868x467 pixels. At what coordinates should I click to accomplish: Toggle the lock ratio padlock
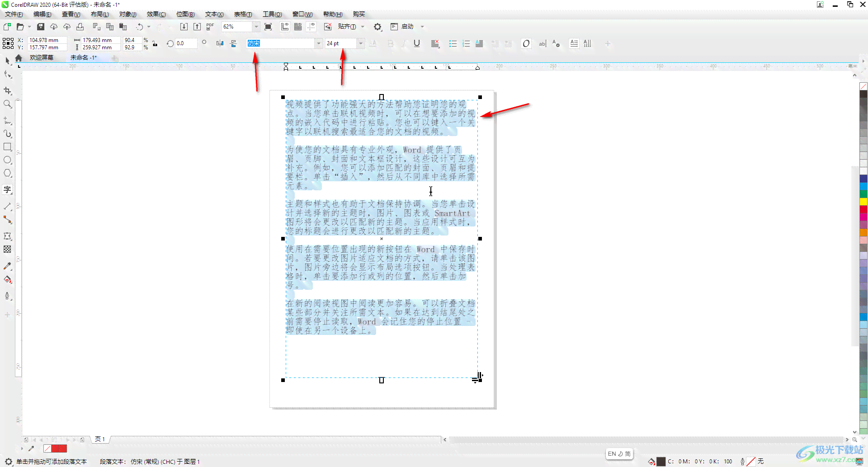click(x=155, y=44)
